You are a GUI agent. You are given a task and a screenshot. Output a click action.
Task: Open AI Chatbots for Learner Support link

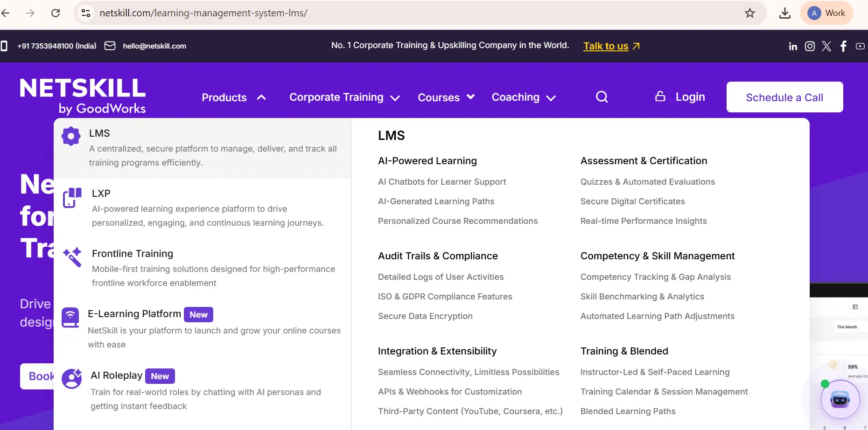442,182
